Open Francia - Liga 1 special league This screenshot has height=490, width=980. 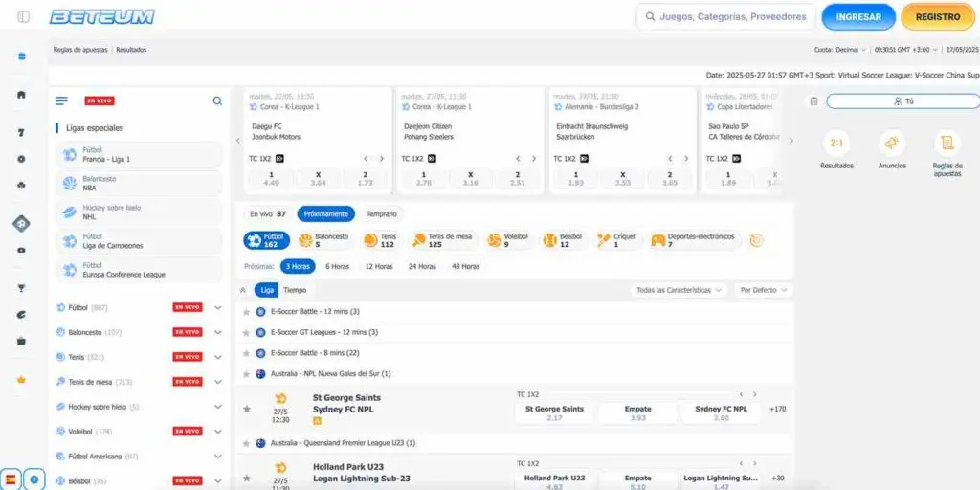139,155
